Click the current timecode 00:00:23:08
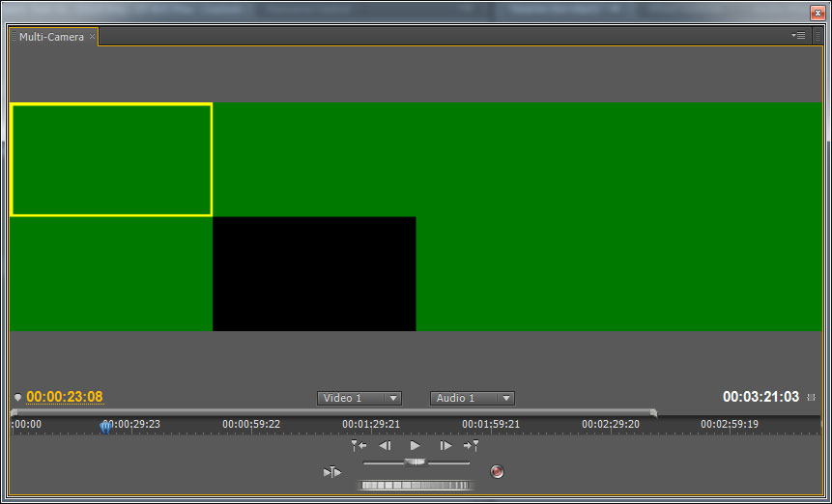 point(65,397)
